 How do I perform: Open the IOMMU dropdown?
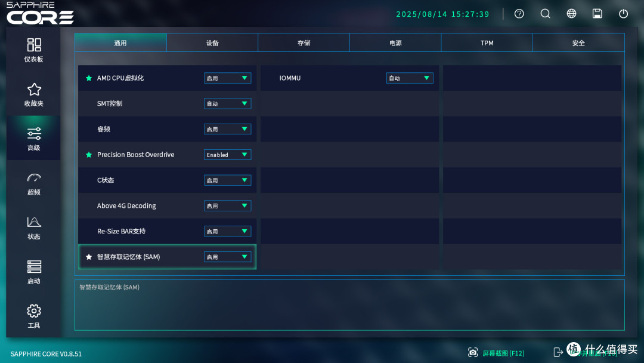coord(410,78)
